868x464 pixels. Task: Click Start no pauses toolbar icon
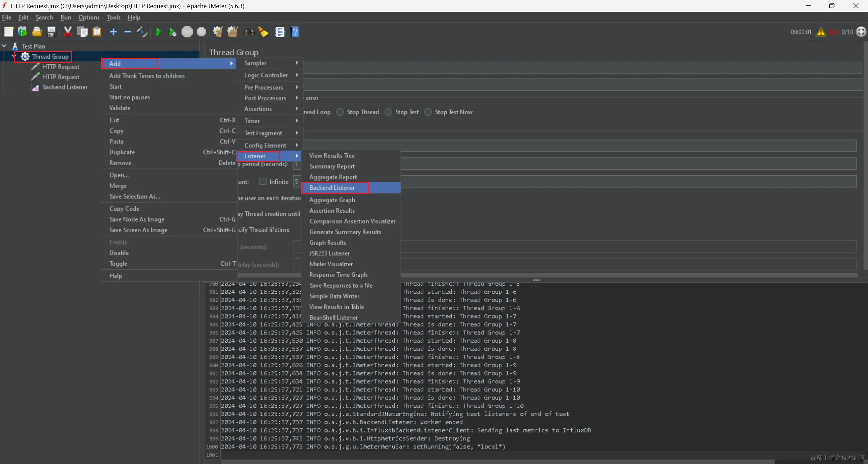(x=173, y=32)
